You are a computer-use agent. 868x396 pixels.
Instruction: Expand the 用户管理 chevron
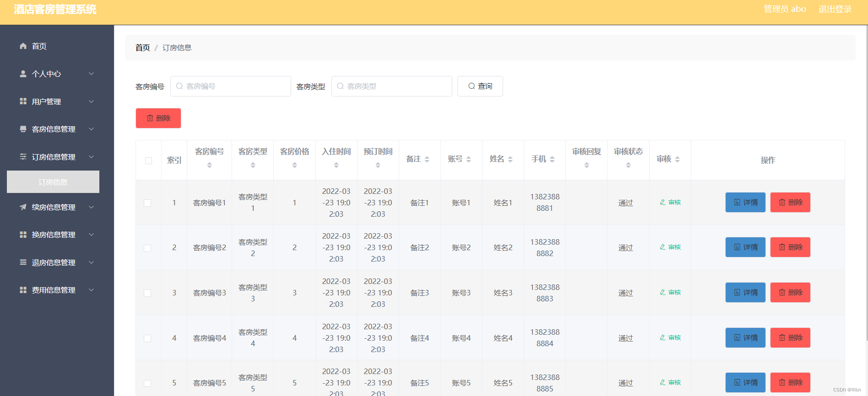(91, 102)
